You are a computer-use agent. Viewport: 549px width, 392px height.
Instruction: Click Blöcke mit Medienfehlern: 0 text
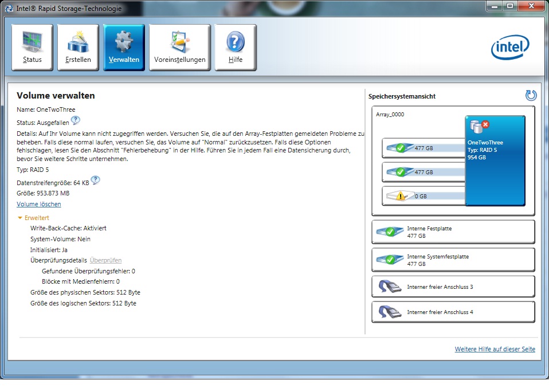(81, 281)
